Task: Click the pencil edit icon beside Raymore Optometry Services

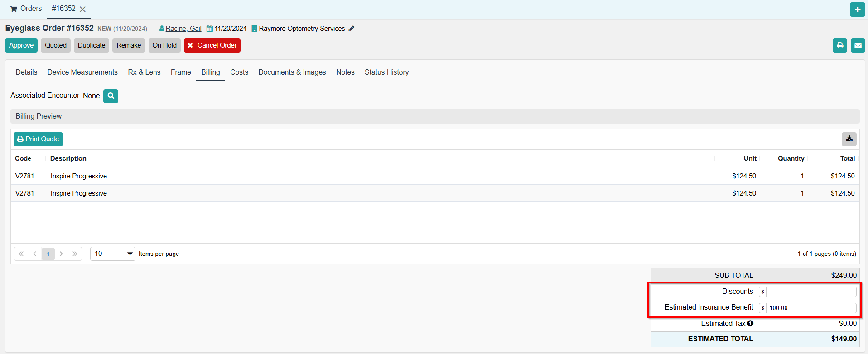Action: [x=352, y=29]
